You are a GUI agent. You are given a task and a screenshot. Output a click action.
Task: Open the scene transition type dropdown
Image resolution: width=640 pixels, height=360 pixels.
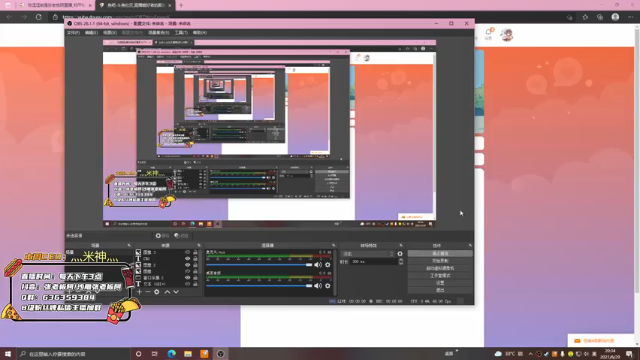368,253
